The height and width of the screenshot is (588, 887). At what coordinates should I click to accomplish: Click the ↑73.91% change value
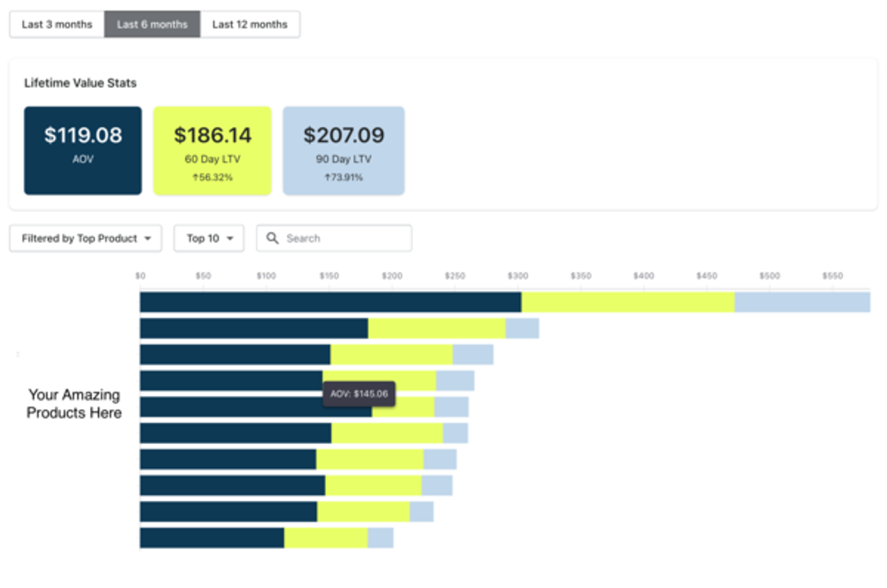pyautogui.click(x=344, y=177)
